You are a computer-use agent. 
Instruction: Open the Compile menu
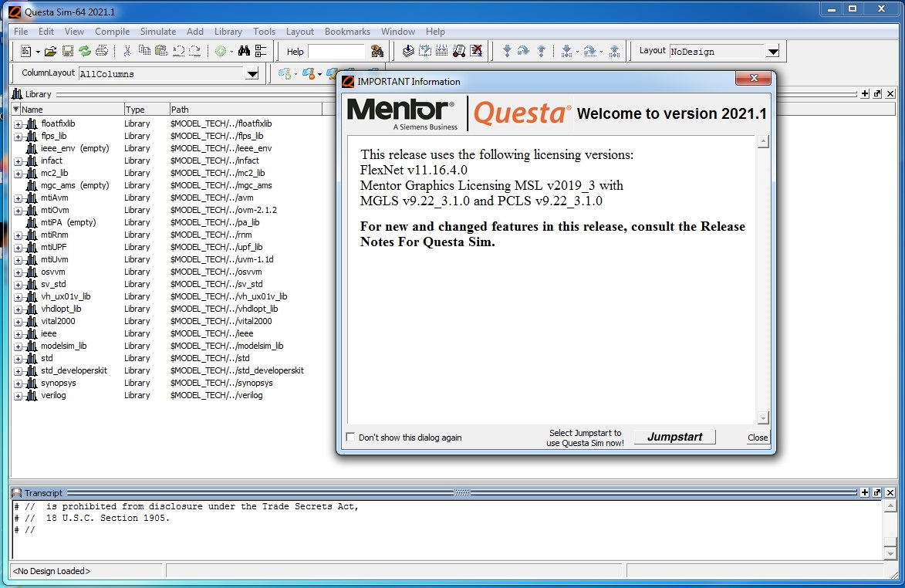pos(112,31)
